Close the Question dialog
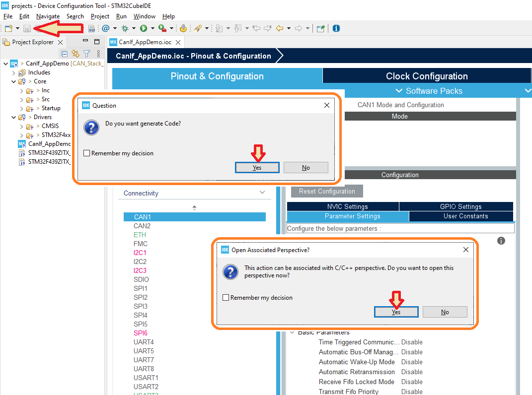Image resolution: width=532 pixels, height=395 pixels. tap(327, 105)
